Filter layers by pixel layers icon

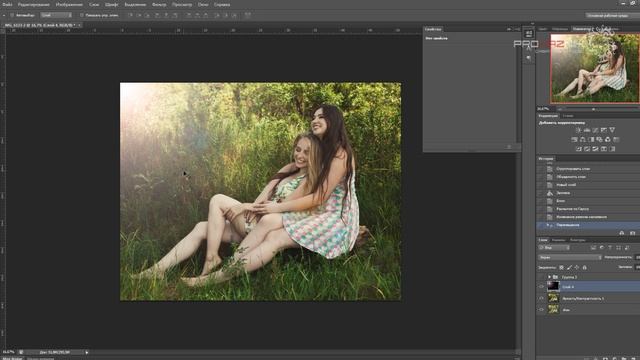click(x=593, y=248)
